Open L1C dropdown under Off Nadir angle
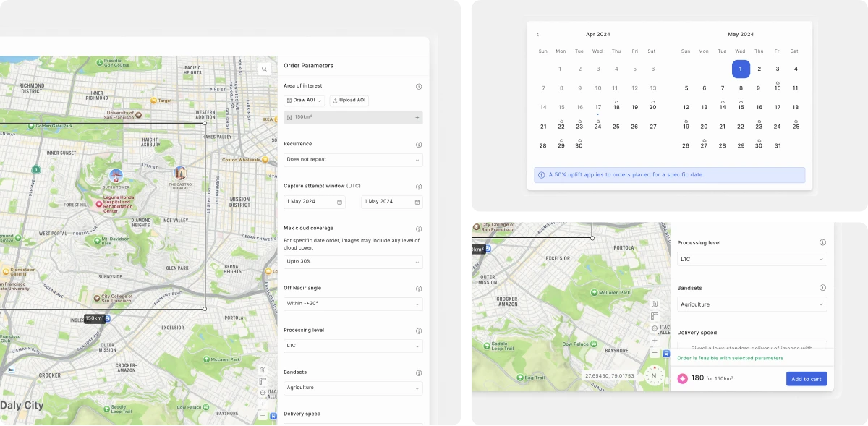Viewport: 868px width, 426px height. [353, 346]
